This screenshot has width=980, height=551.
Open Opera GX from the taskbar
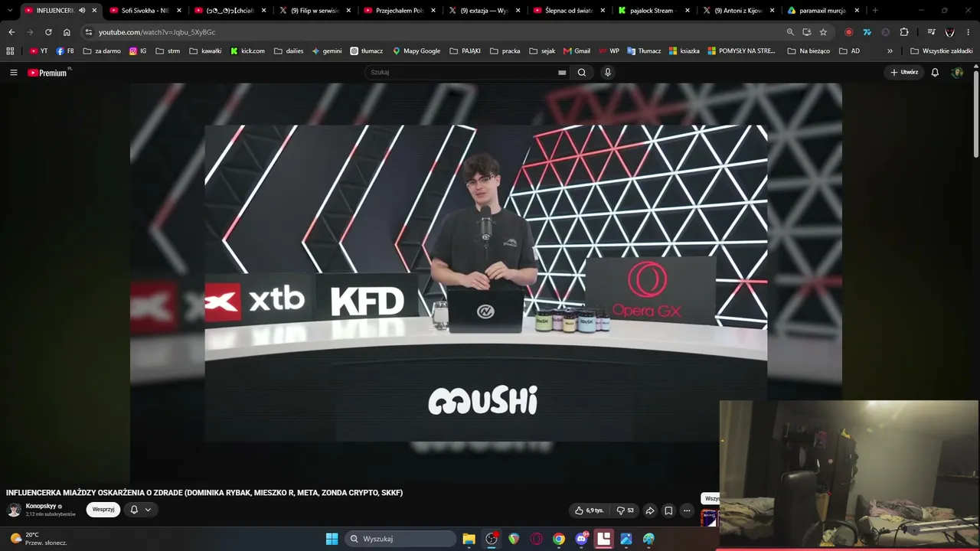[x=536, y=539]
